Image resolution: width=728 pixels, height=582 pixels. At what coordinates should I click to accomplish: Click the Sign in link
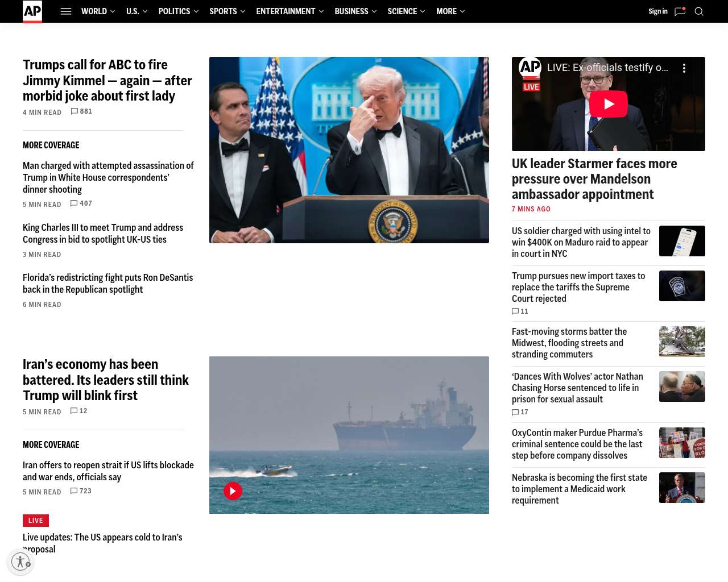pyautogui.click(x=657, y=11)
